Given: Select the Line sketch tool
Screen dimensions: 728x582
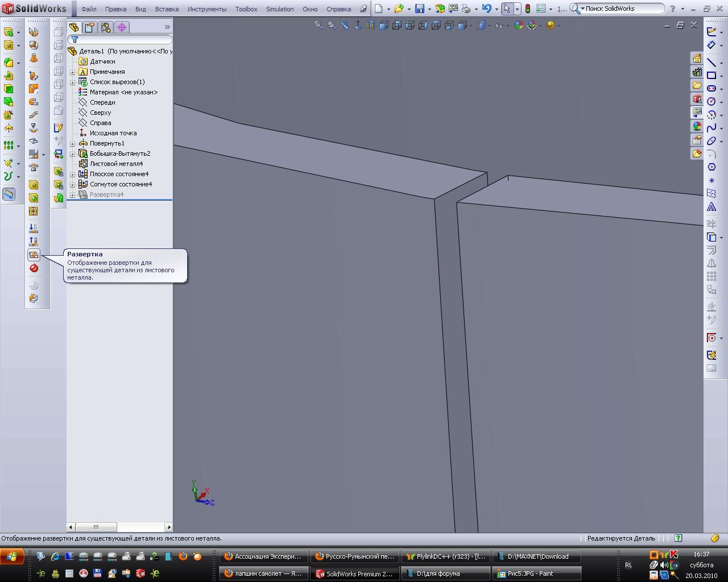Looking at the screenshot, I should tap(712, 62).
